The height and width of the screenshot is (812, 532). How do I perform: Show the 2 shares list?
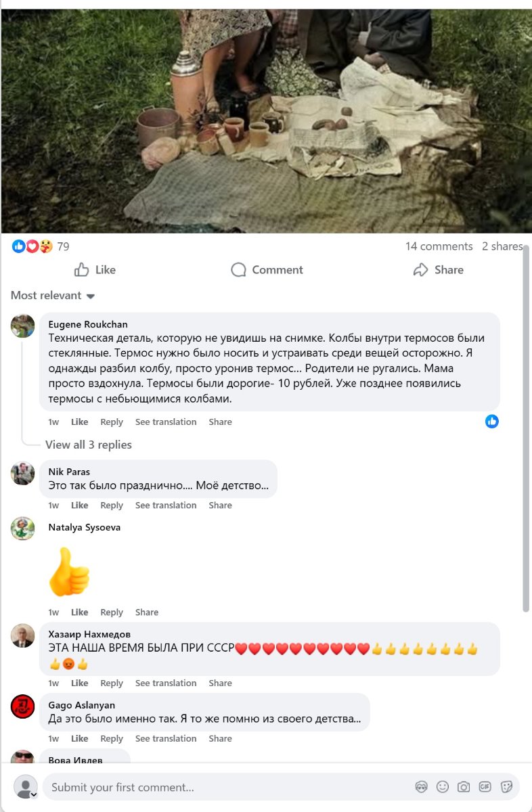coord(502,246)
